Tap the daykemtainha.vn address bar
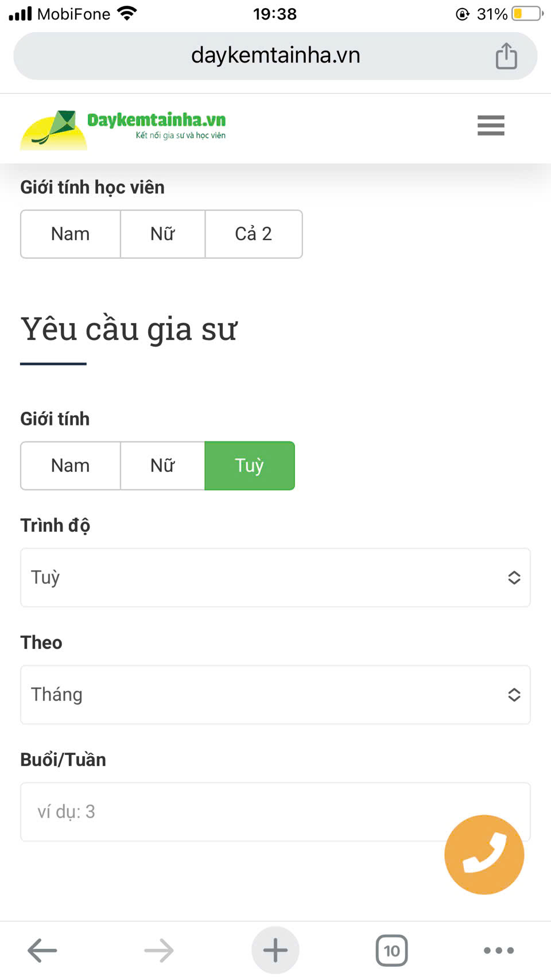The height and width of the screenshot is (980, 551). click(275, 56)
